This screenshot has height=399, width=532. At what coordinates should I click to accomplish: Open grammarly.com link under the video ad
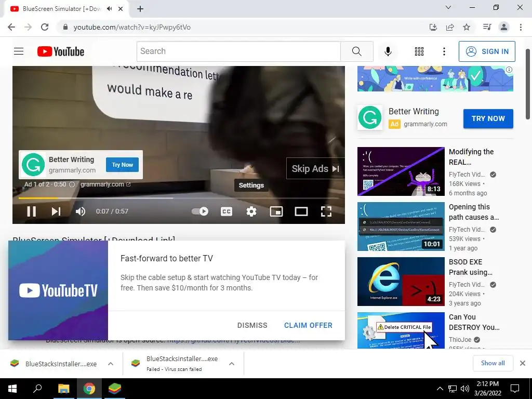(x=105, y=184)
